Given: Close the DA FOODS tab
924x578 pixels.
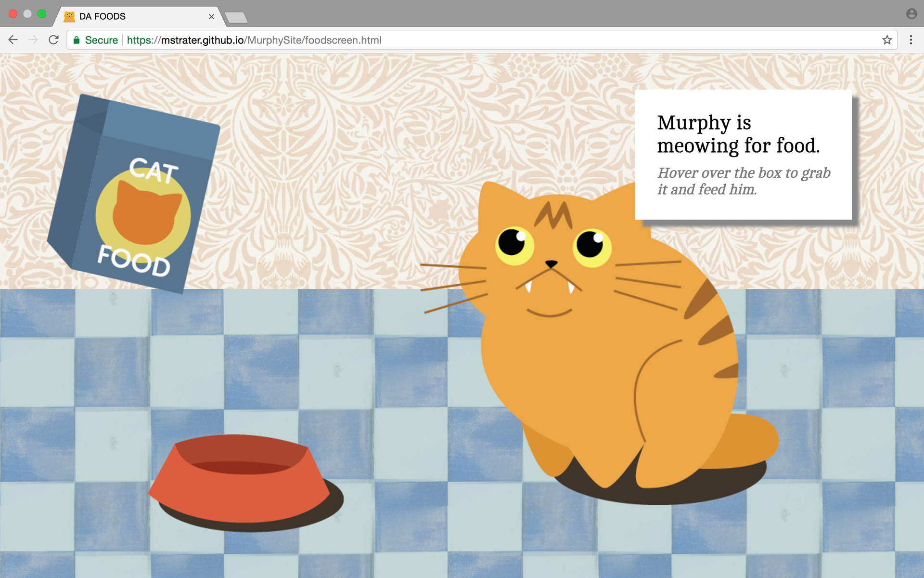Looking at the screenshot, I should pos(211,16).
